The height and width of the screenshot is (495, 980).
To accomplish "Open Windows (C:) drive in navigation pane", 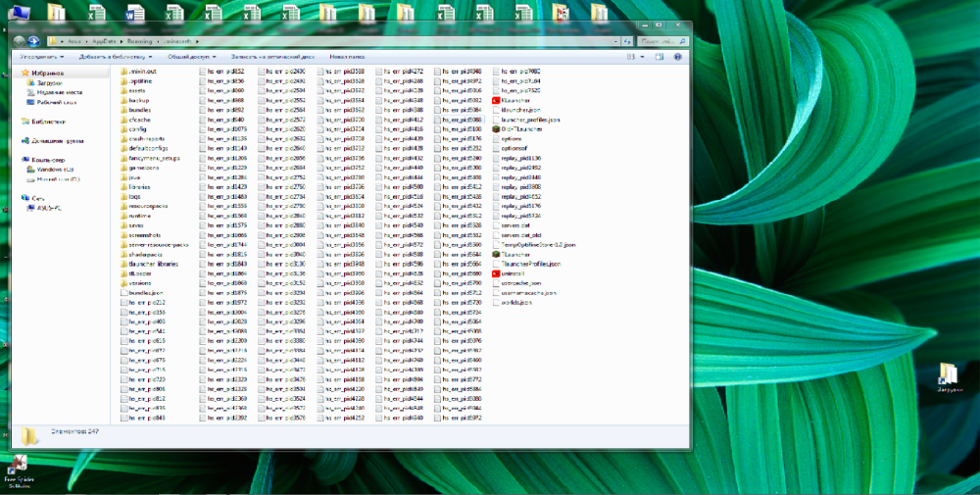I will pos(55,170).
